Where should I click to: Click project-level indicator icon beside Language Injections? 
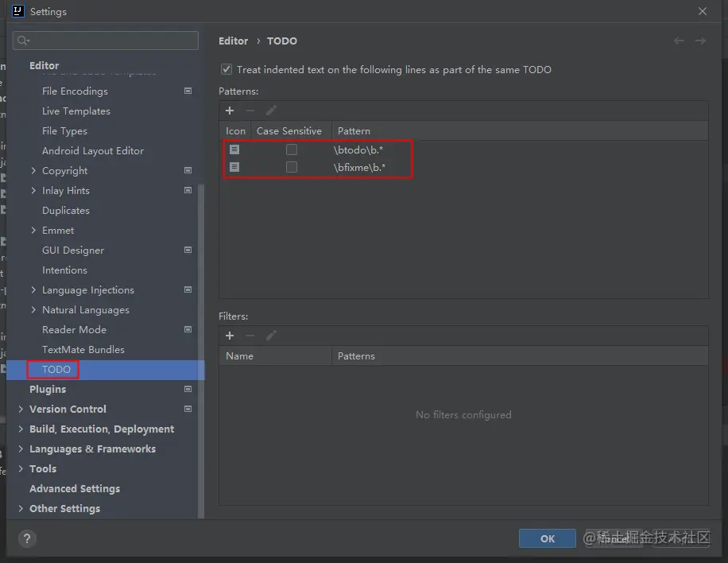click(x=188, y=290)
